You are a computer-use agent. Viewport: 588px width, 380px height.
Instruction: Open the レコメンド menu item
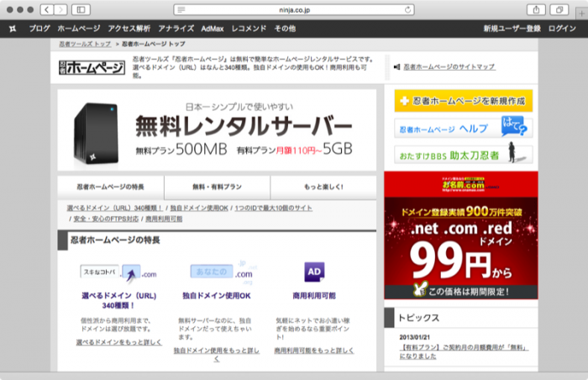pyautogui.click(x=249, y=29)
